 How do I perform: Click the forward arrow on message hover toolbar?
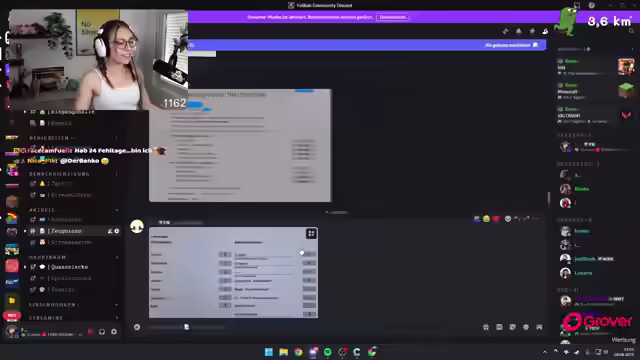pos(527,219)
